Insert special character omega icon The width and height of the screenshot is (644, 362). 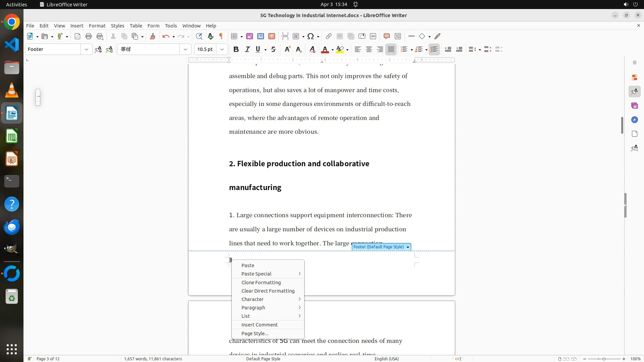(x=311, y=36)
